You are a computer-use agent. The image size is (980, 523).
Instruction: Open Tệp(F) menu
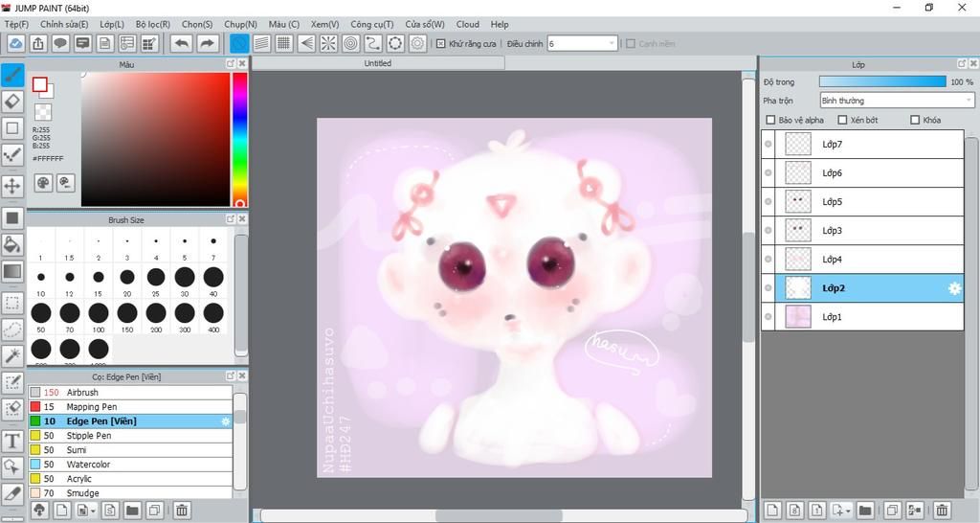pyautogui.click(x=17, y=24)
